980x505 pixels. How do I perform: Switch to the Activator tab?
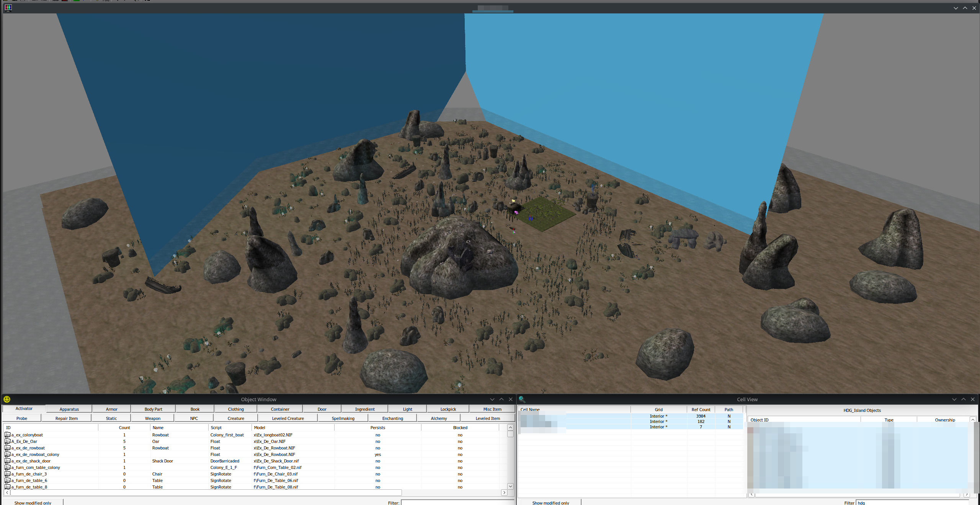[24, 409]
